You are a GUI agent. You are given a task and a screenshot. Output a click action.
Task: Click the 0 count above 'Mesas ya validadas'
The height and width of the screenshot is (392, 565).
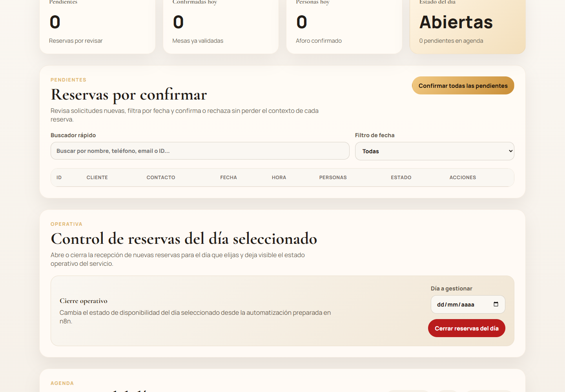click(x=178, y=22)
